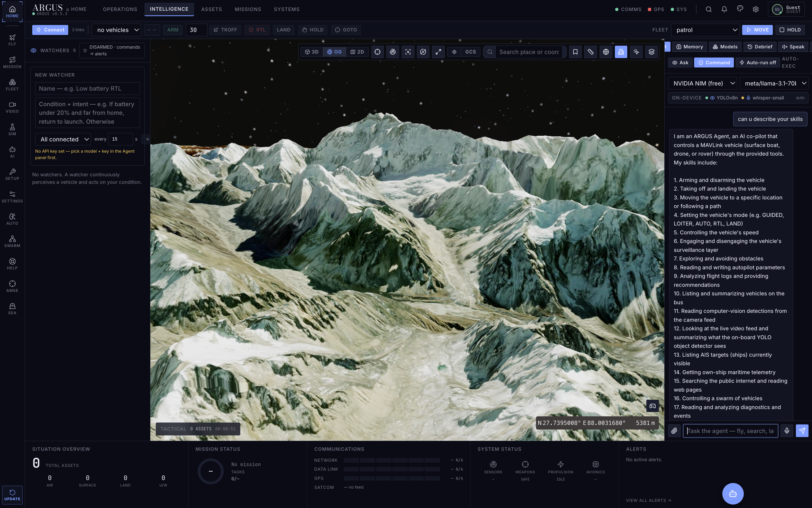This screenshot has width=812, height=508.
Task: Open the Guest user profile
Action: coord(786,9)
